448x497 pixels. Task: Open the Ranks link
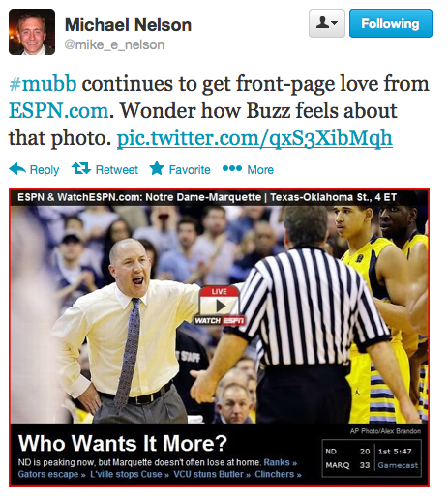click(281, 462)
